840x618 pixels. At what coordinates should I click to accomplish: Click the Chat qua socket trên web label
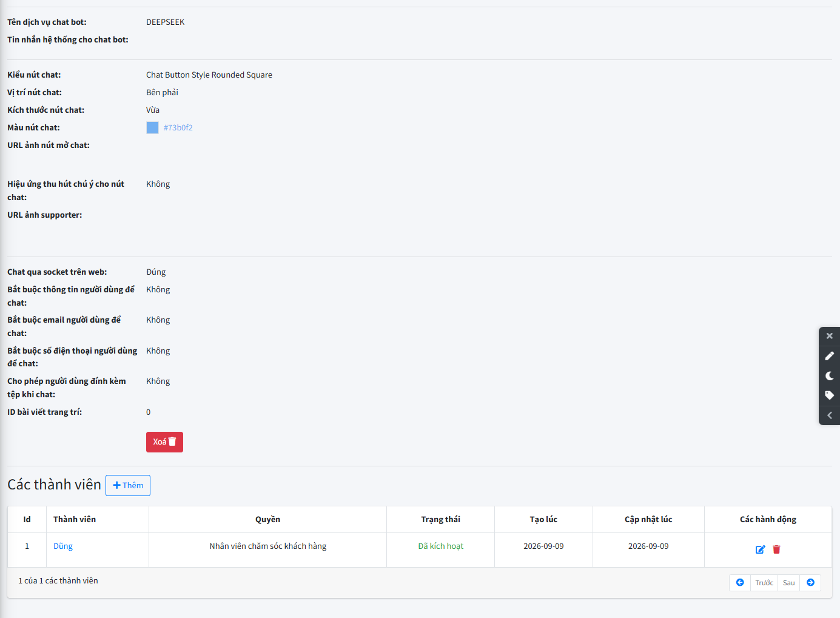57,272
